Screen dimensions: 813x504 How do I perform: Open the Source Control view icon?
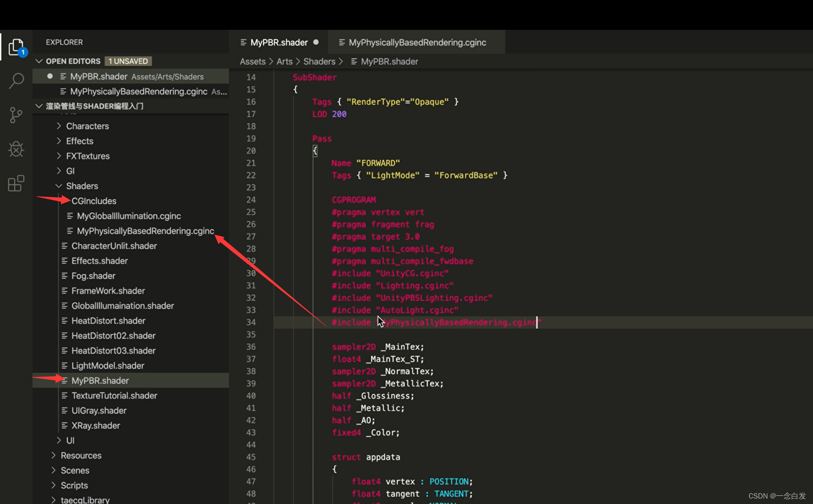(16, 115)
